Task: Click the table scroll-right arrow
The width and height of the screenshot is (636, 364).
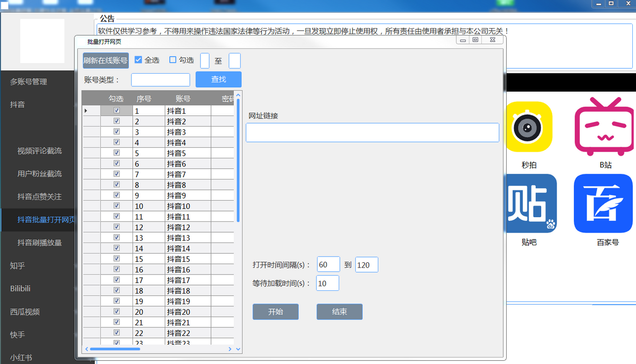Action: [230, 349]
